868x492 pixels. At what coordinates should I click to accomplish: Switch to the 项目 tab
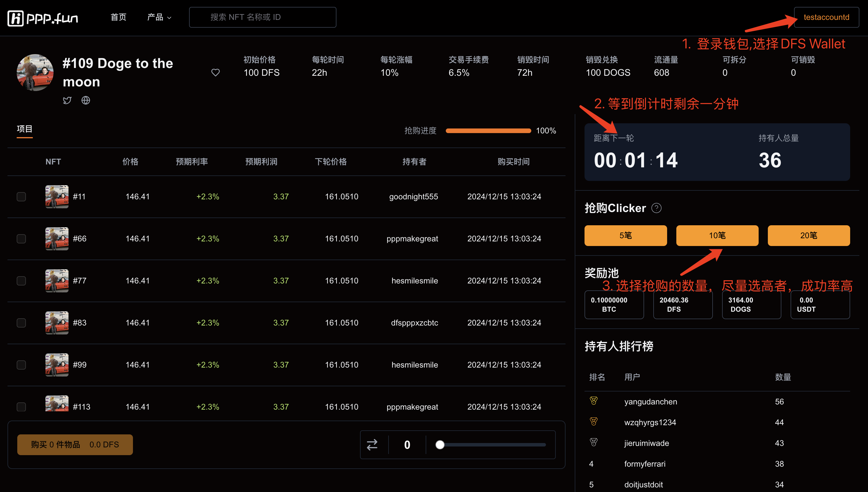pos(25,129)
